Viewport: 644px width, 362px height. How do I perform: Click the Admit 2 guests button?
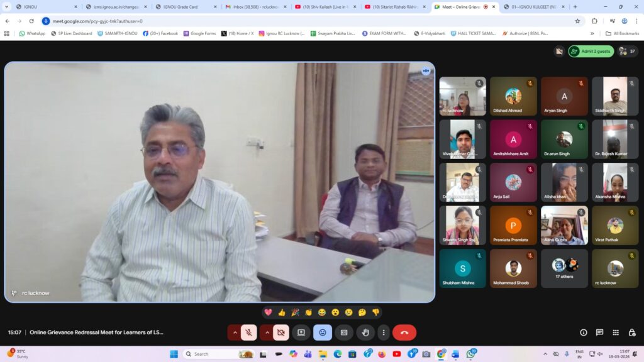tap(591, 52)
